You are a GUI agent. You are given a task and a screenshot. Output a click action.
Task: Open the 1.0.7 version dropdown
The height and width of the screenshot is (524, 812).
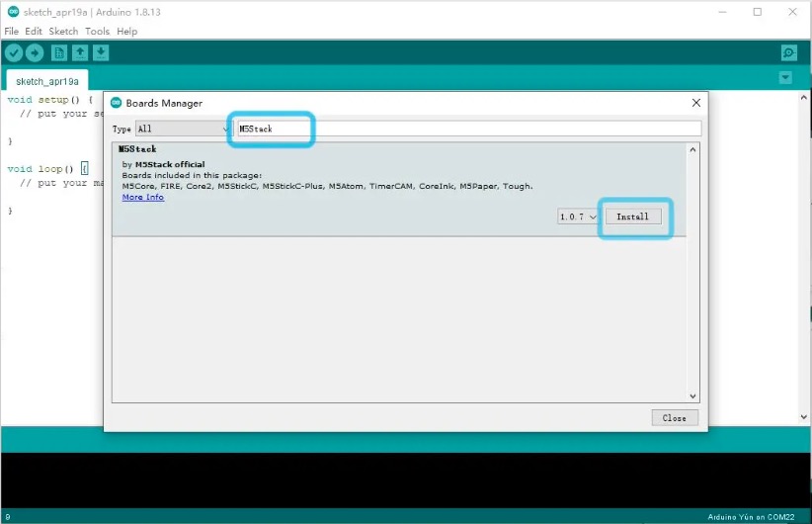coord(578,217)
